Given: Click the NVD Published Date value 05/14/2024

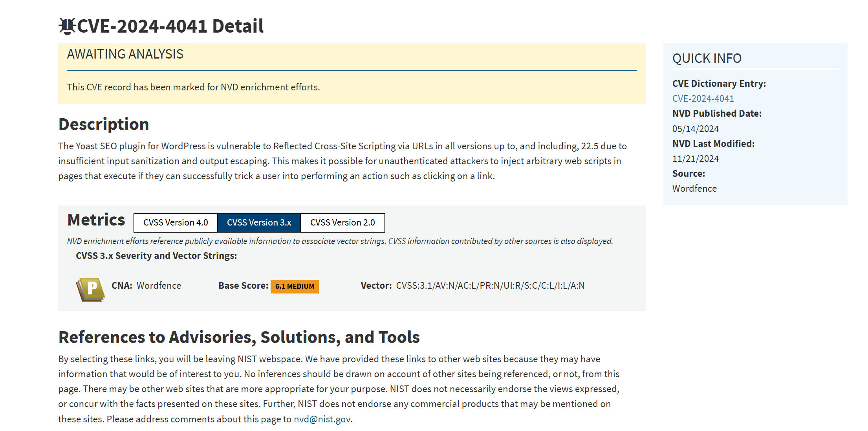Looking at the screenshot, I should pos(695,129).
